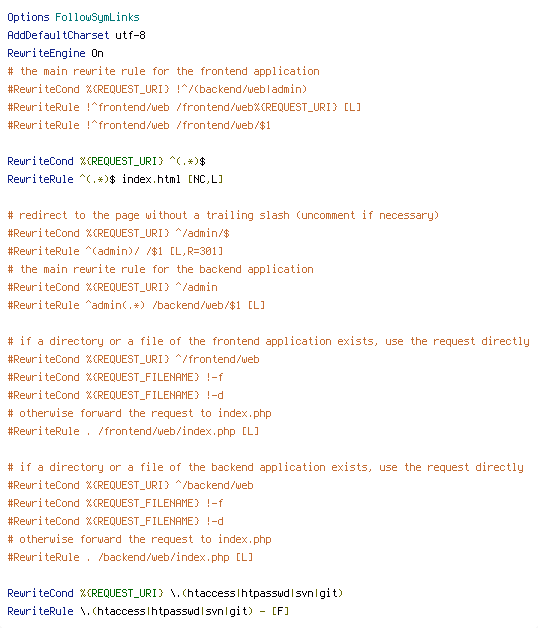Click the first commented REQUEST_FILENAME !-f condition
The width and height of the screenshot is (538, 628).
tap(115, 377)
